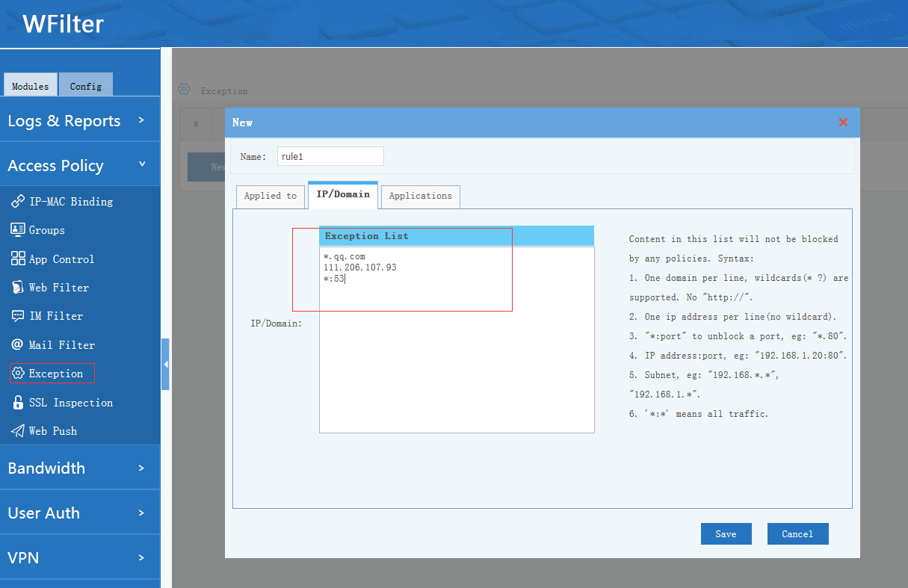
Task: Click the *.qq.com entry line
Action: [x=345, y=256]
